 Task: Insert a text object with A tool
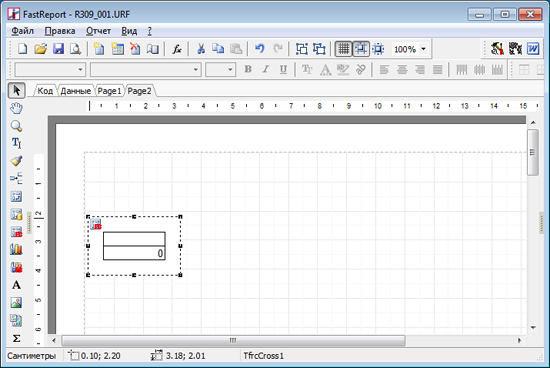tap(16, 285)
